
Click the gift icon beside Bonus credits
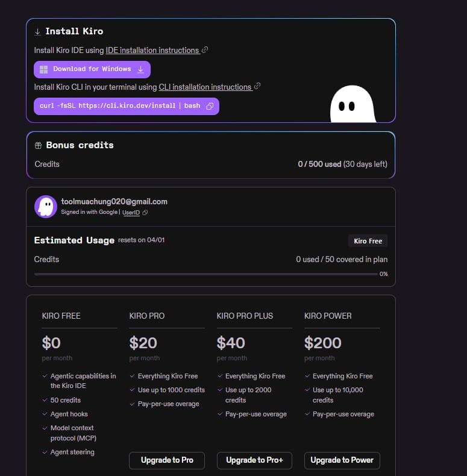pos(38,145)
